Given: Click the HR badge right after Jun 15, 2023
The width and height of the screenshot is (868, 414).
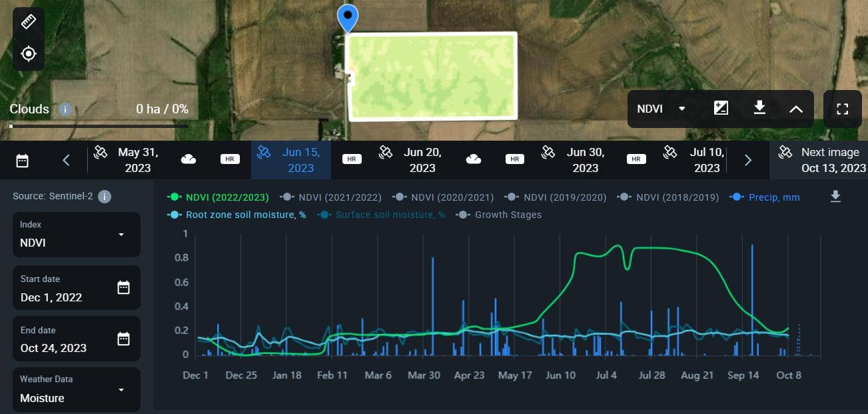Looking at the screenshot, I should (x=352, y=159).
